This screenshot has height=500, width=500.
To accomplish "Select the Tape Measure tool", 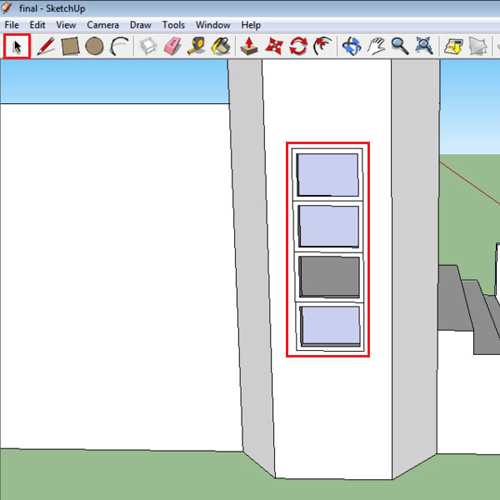I will pos(197,46).
